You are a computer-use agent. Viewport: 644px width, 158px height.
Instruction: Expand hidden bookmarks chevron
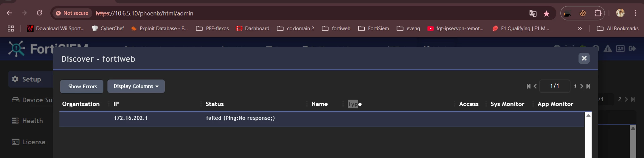tap(580, 29)
